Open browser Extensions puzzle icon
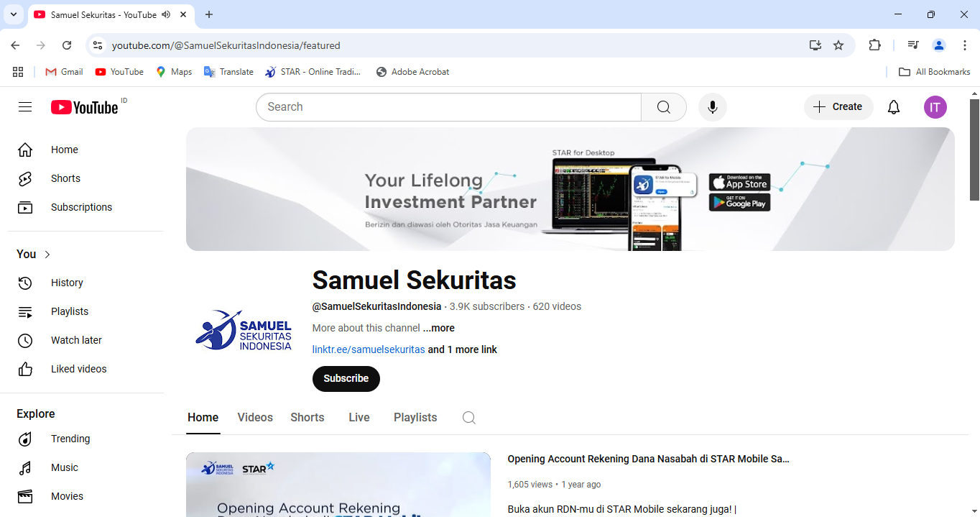Viewport: 980px width, 517px height. 874,45
